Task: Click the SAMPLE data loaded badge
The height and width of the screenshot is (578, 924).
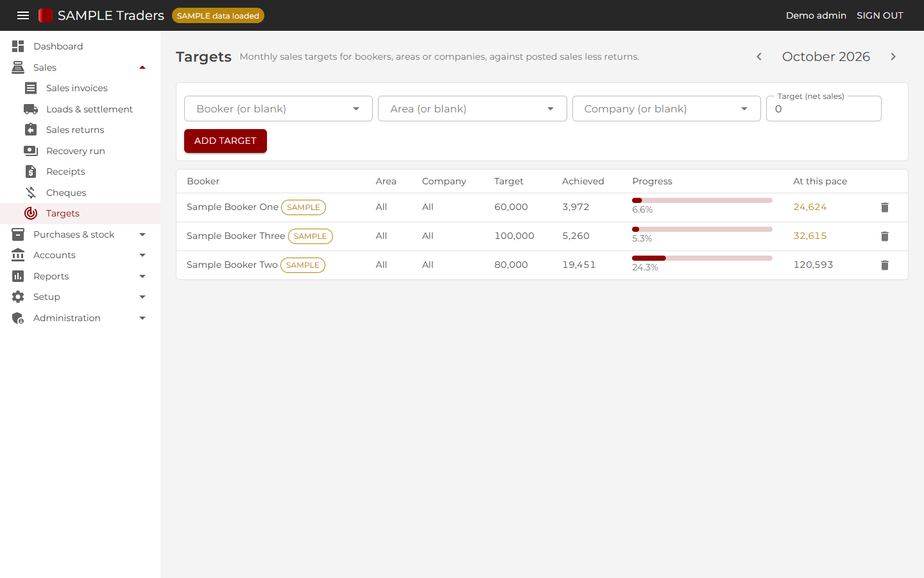Action: coord(218,15)
